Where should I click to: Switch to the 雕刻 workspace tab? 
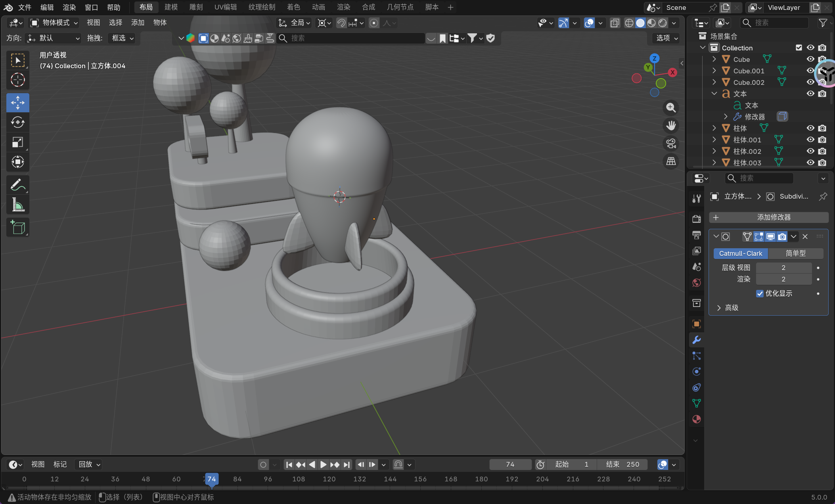[x=196, y=7]
